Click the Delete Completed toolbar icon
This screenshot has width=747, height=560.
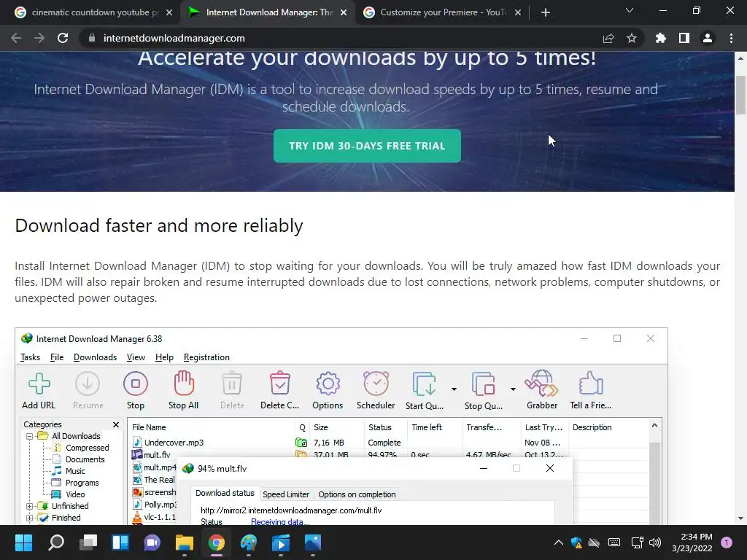[279, 384]
